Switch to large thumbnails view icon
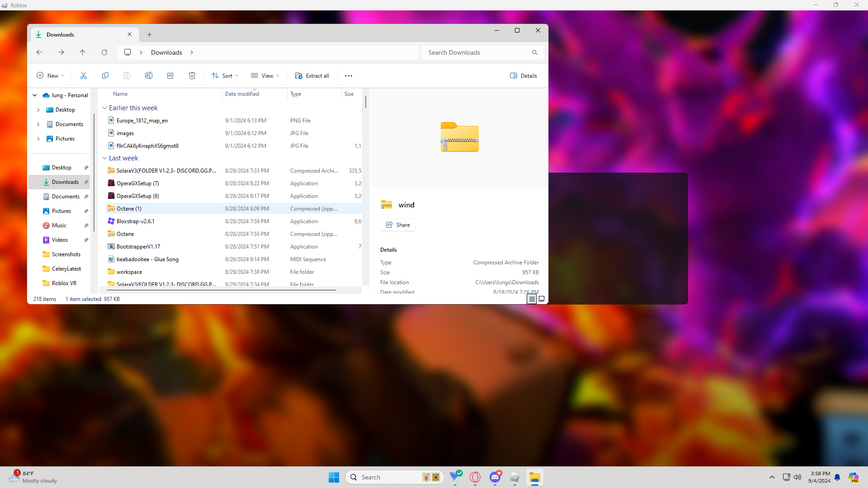Screen dimensions: 868x488 (x=542, y=299)
